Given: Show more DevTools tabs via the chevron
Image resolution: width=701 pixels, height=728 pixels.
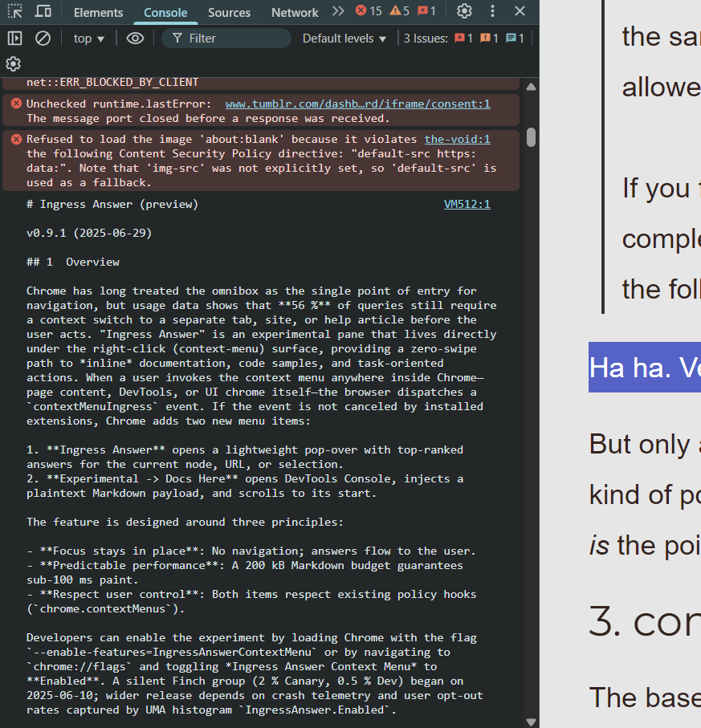Looking at the screenshot, I should (338, 11).
